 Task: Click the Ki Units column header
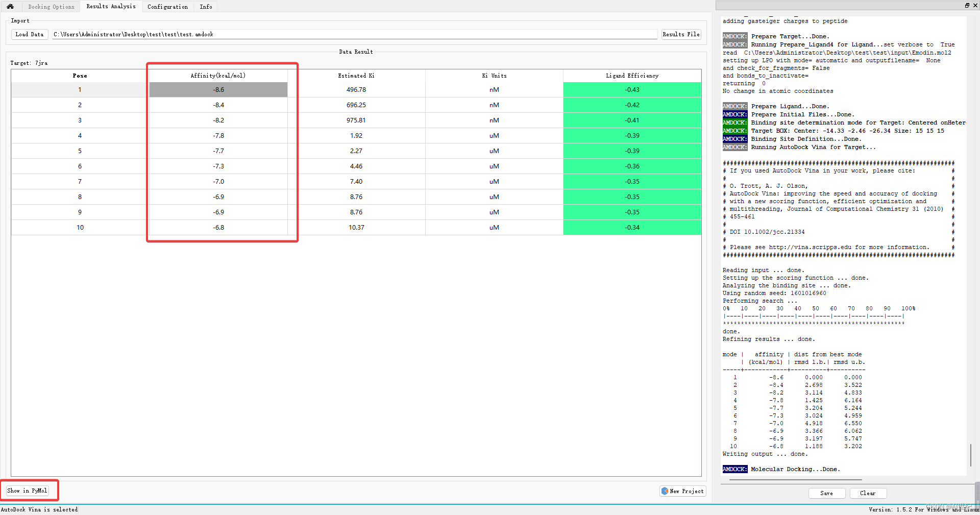[494, 76]
